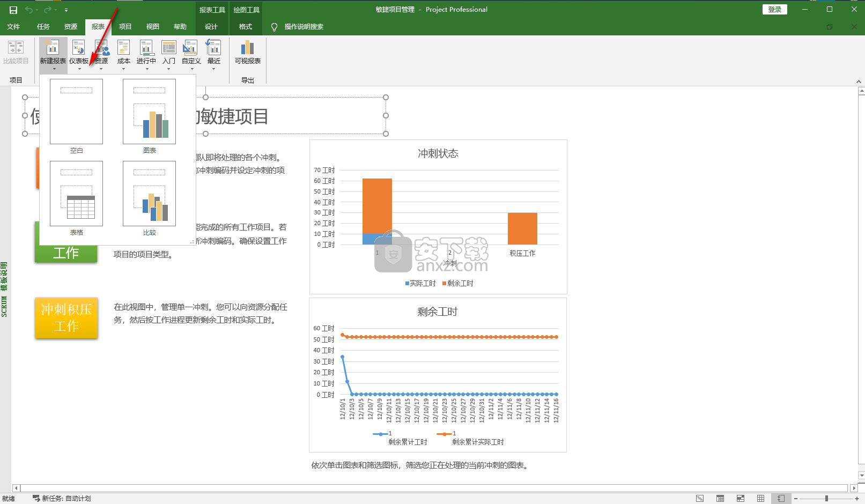Image resolution: width=865 pixels, height=504 pixels.
Task: Switch to Gantt chart view icon in status bar
Action: pos(700,499)
